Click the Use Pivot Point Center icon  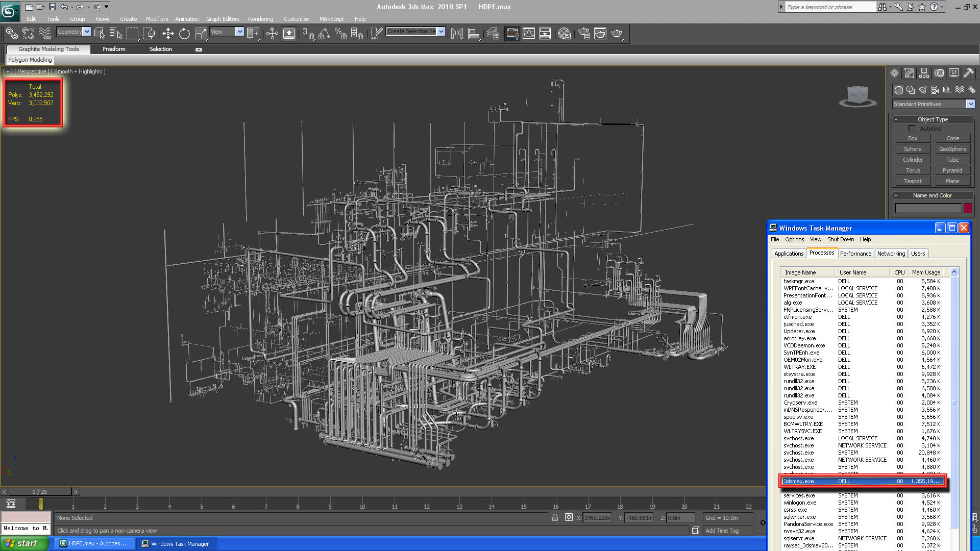[x=253, y=34]
